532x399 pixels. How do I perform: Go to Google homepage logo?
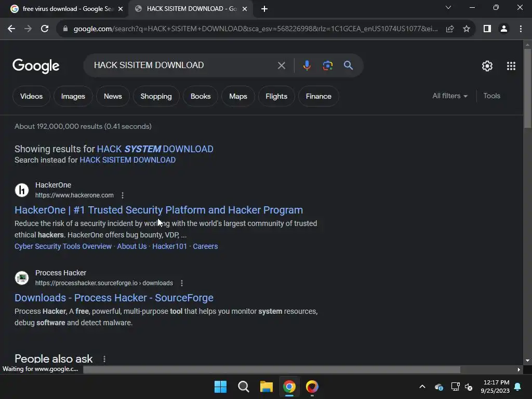pos(36,66)
